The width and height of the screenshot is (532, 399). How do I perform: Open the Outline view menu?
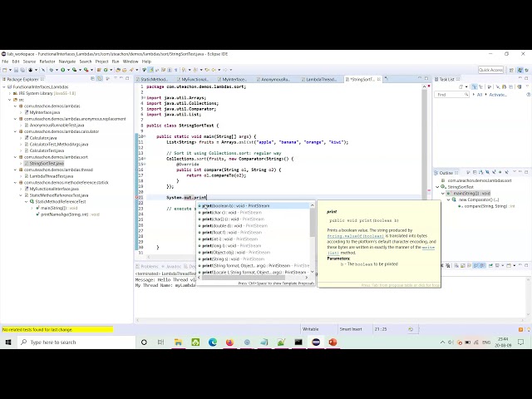click(515, 172)
